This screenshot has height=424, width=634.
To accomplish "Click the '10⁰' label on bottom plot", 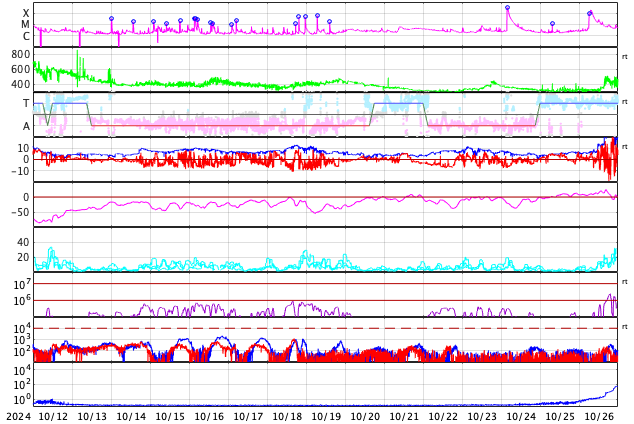I will (22, 399).
